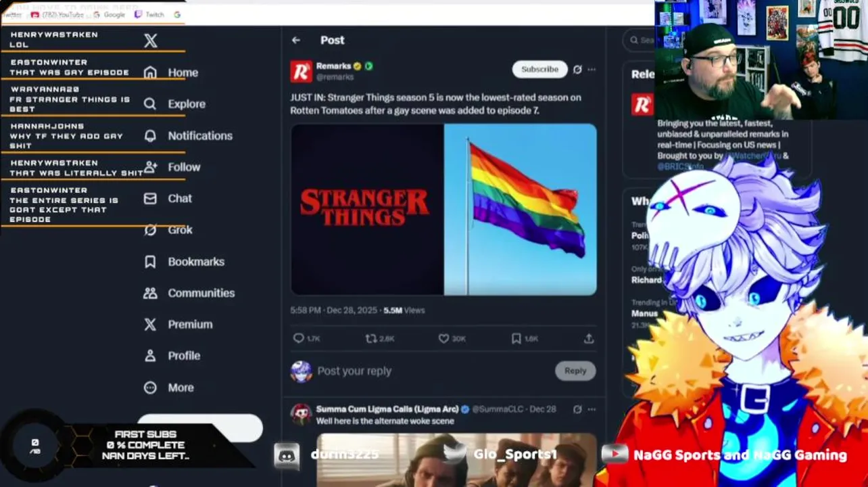Click the Subscribe button
Screen dimensions: 868x487
point(539,69)
